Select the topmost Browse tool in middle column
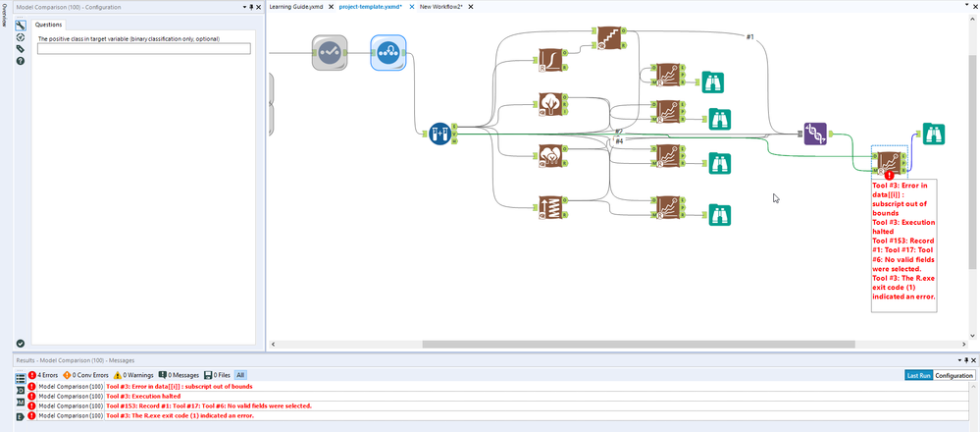This screenshot has width=980, height=432. click(712, 81)
